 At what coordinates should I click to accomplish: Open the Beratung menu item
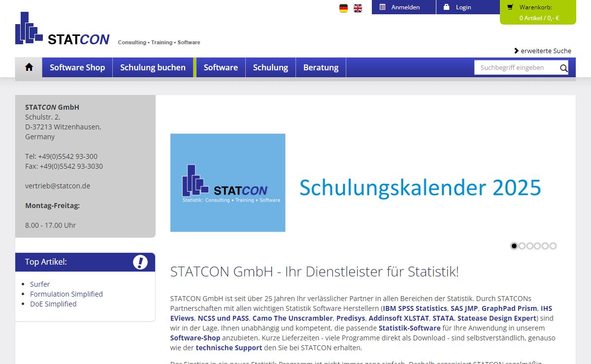[x=321, y=67]
